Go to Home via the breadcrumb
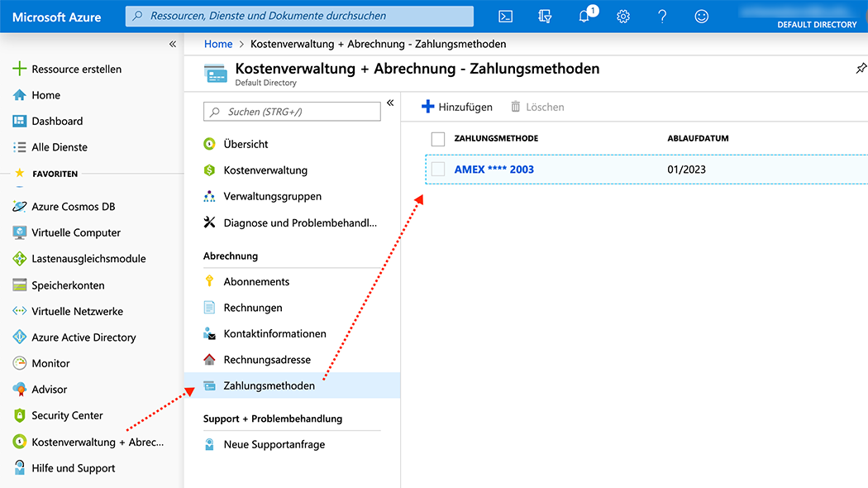Viewport: 868px width, 488px height. click(x=218, y=44)
